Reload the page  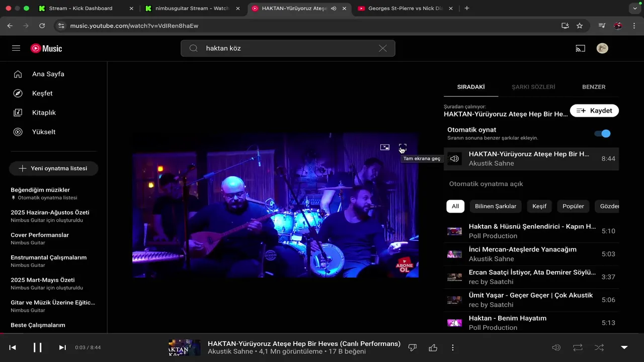coord(42,26)
